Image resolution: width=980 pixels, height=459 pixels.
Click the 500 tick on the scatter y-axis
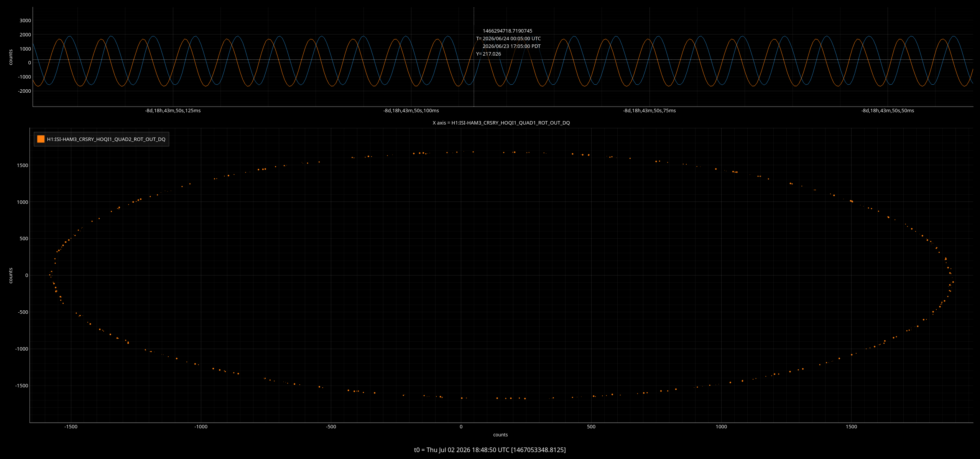point(24,239)
